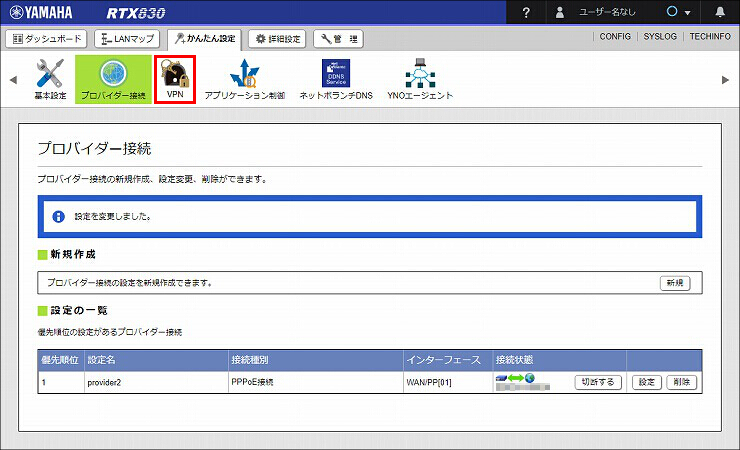Screen dimensions: 740x450
Task: Click the 切断する button for provider2
Action: (598, 382)
